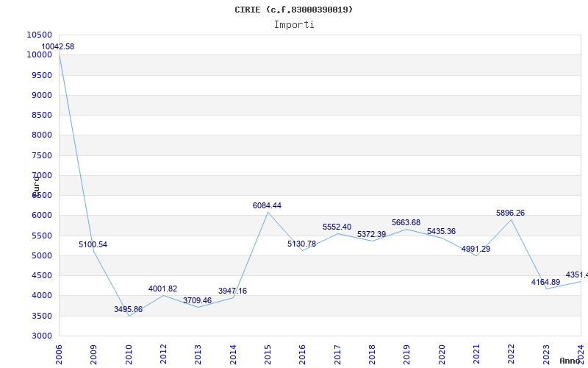Click the data label 10042.58
Screen dimensions: 588x368
click(58, 47)
